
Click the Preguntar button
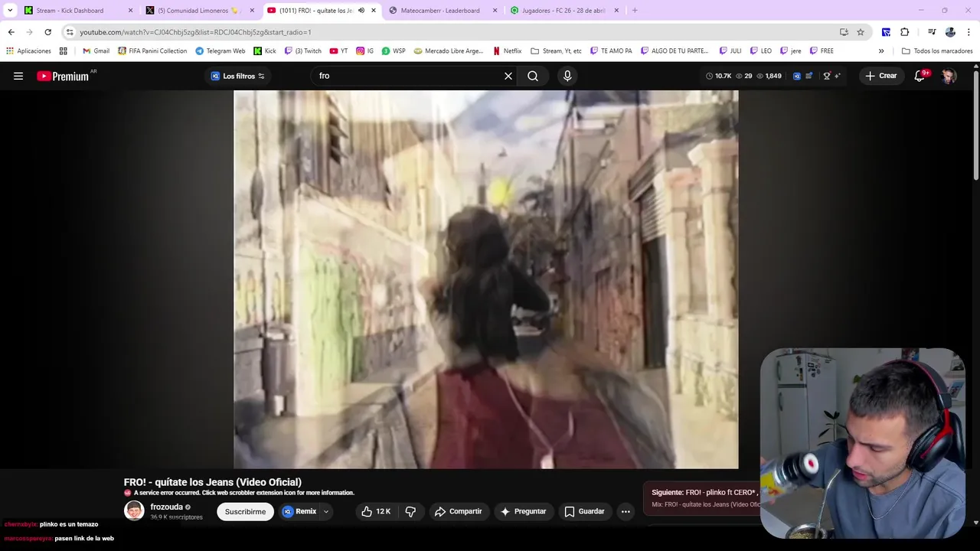pos(524,511)
